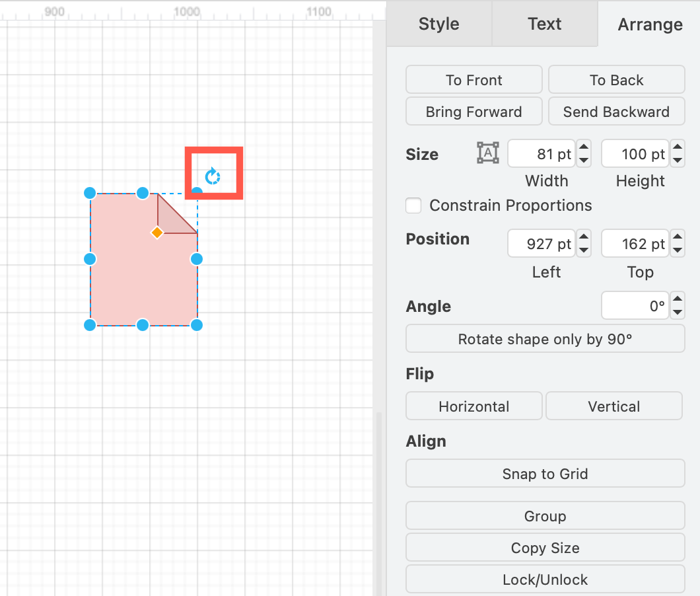This screenshot has height=596, width=700.
Task: Snap the shape to grid
Action: (x=545, y=473)
